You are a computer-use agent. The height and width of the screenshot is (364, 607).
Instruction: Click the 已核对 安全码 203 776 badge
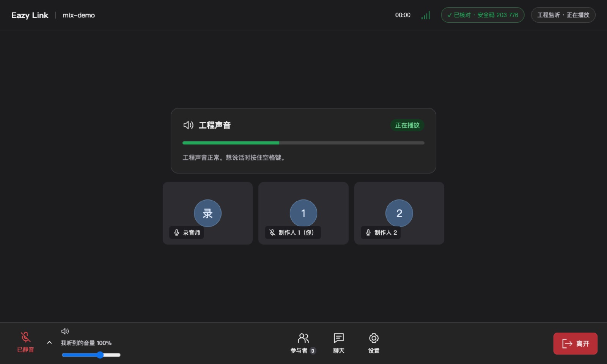483,15
